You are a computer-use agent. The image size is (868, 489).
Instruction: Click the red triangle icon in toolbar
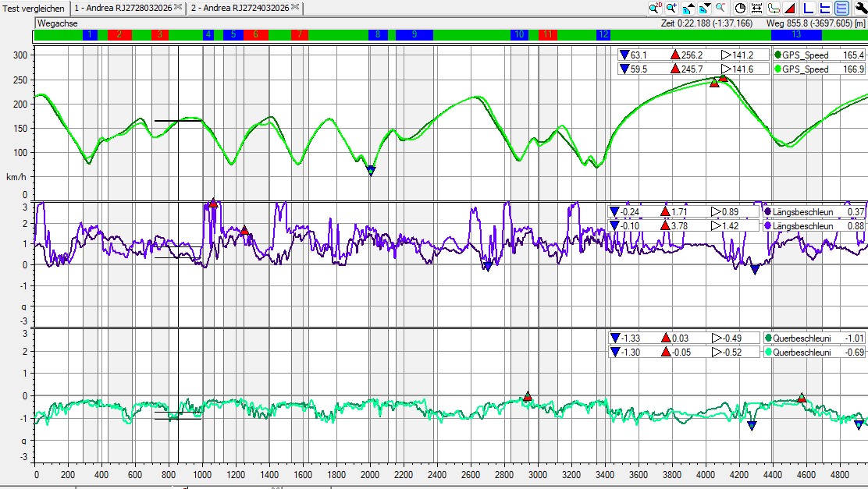[x=790, y=8]
